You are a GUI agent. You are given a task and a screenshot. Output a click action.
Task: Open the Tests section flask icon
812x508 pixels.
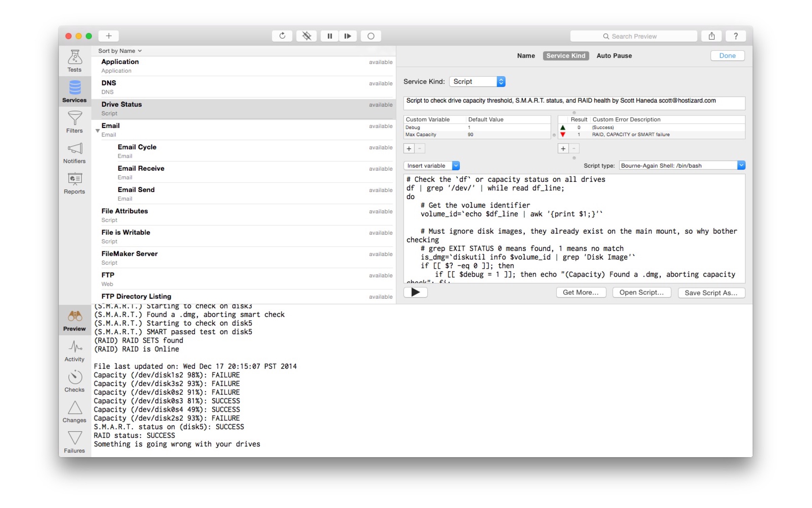pos(74,58)
